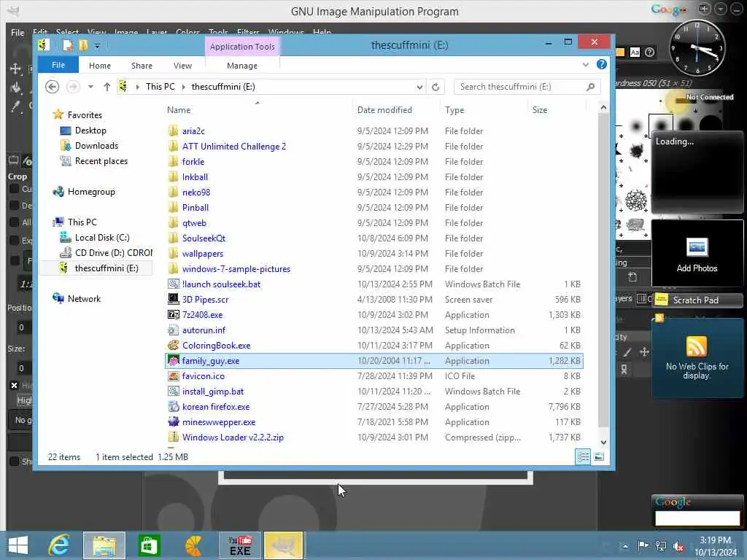Open Explorer help question mark icon
747x560 pixels.
coord(602,64)
